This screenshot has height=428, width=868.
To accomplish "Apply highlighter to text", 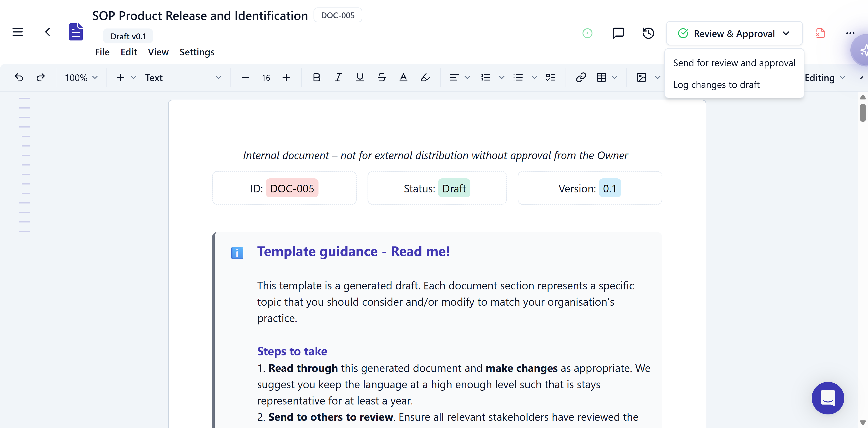I will pos(425,78).
